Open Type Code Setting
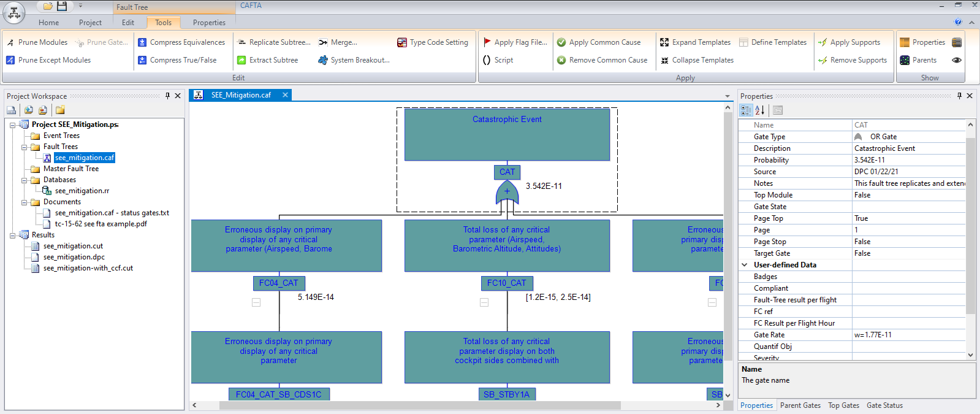The height and width of the screenshot is (414, 980). click(433, 42)
